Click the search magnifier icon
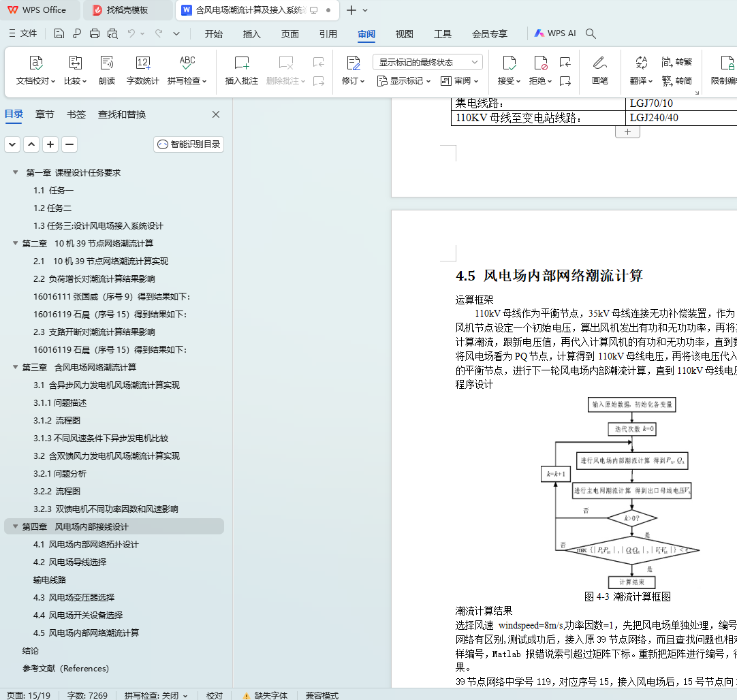737x700 pixels. pyautogui.click(x=591, y=33)
